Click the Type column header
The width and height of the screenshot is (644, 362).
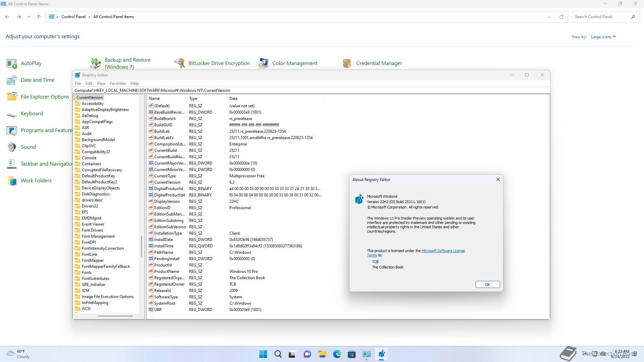pos(207,99)
